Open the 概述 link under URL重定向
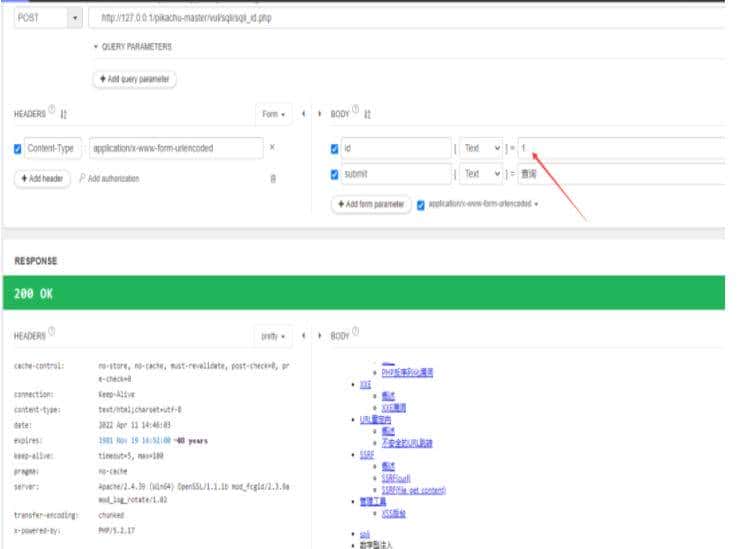This screenshot has height=549, width=741. click(388, 431)
